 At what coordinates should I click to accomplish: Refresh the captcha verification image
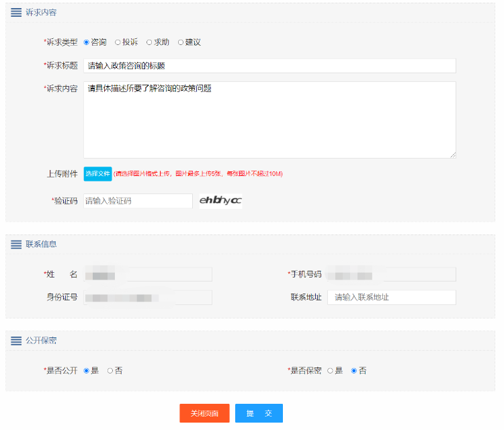(x=220, y=201)
